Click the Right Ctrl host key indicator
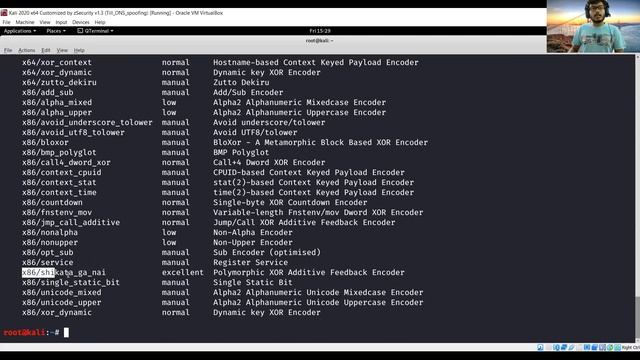This screenshot has width=640, height=360. click(x=631, y=347)
